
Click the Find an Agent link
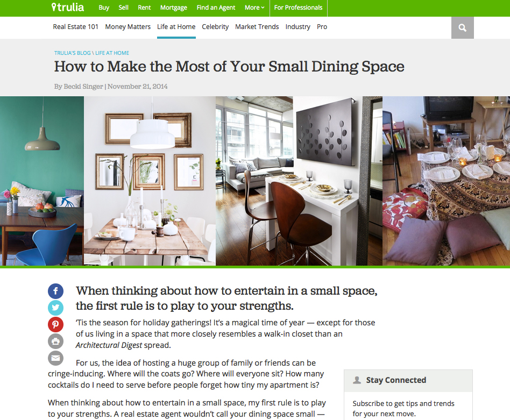pyautogui.click(x=216, y=8)
